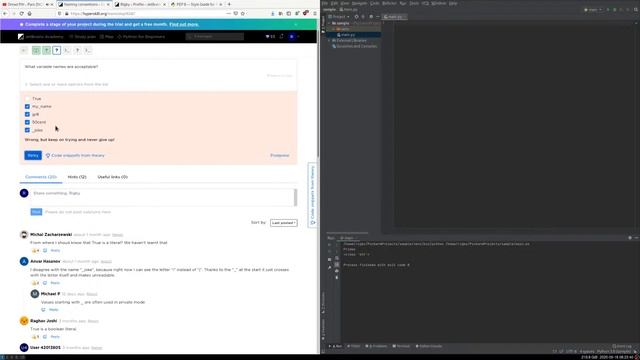Image resolution: width=640 pixels, height=360 pixels.
Task: Open the user avatar menu in header
Action: (292, 37)
